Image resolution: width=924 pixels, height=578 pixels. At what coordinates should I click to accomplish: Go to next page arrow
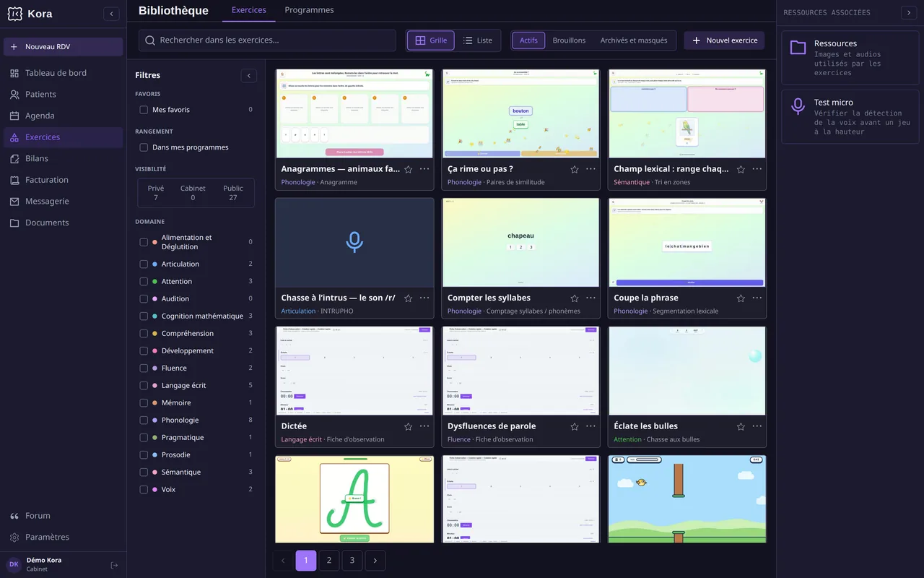pyautogui.click(x=375, y=561)
